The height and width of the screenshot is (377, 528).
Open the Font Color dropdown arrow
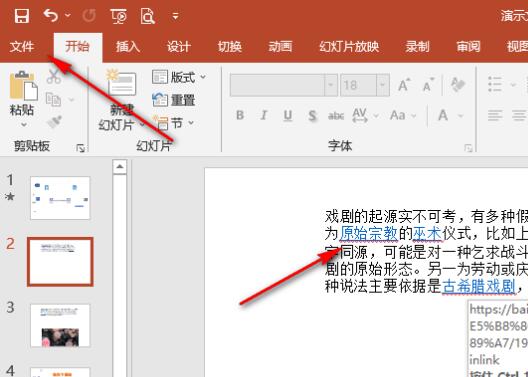(460, 116)
